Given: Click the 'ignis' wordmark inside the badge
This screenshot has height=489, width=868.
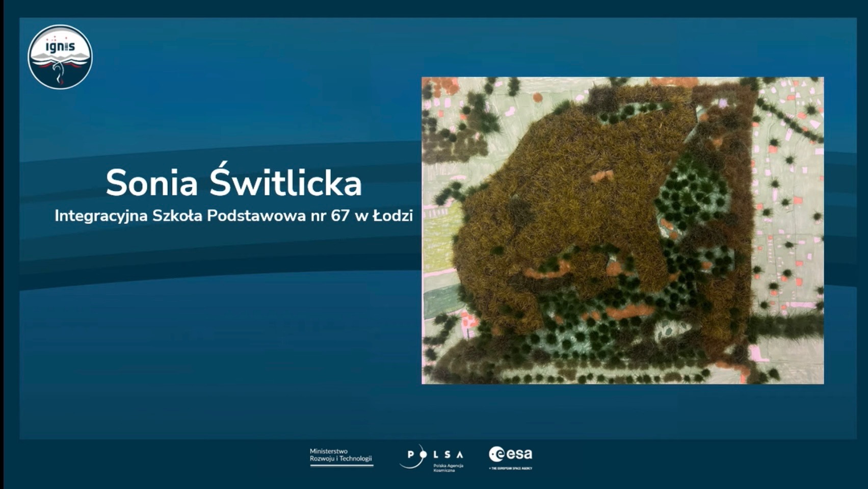Looking at the screenshot, I should (60, 46).
